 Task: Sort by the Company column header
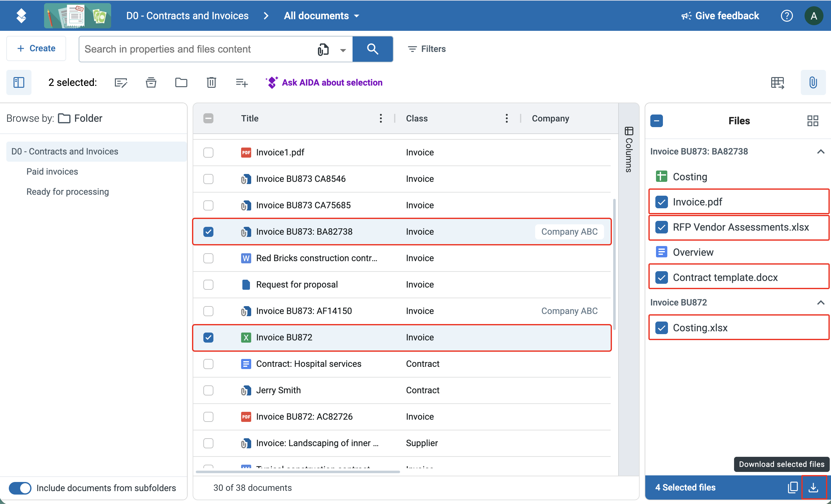pos(551,118)
